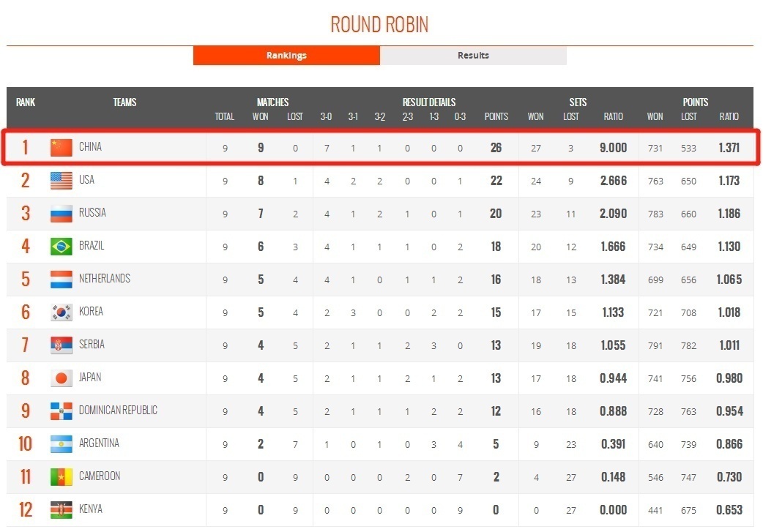The width and height of the screenshot is (763, 532).
Task: Click the Japan flag icon
Action: coord(62,378)
